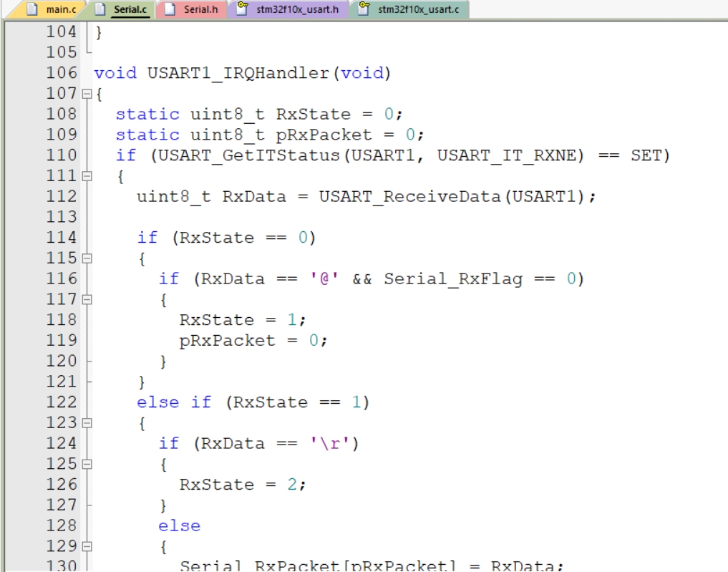Image resolution: width=728 pixels, height=572 pixels.
Task: Click USART_GetITStatus in the if condition
Action: click(x=249, y=155)
